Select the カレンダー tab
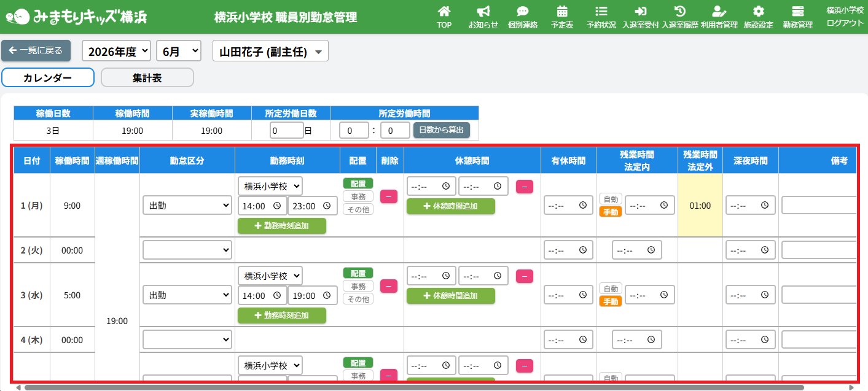Screen dimensions: 868x391 pos(48,77)
